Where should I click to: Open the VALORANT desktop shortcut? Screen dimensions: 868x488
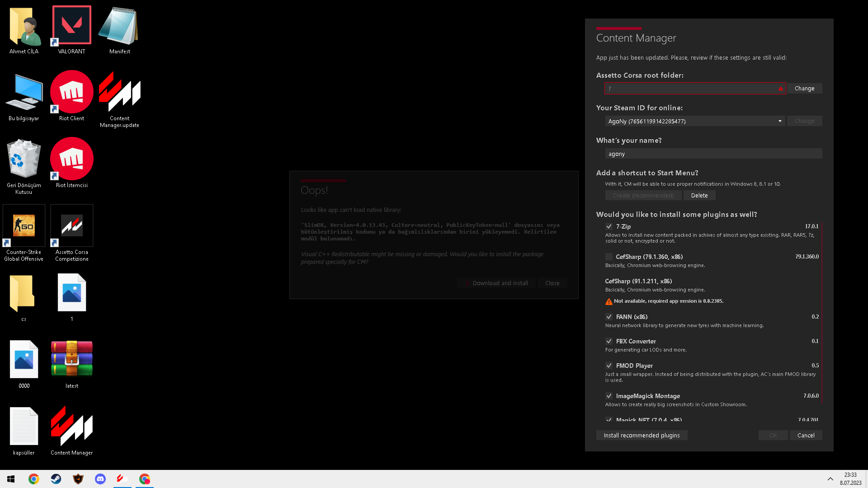(71, 26)
